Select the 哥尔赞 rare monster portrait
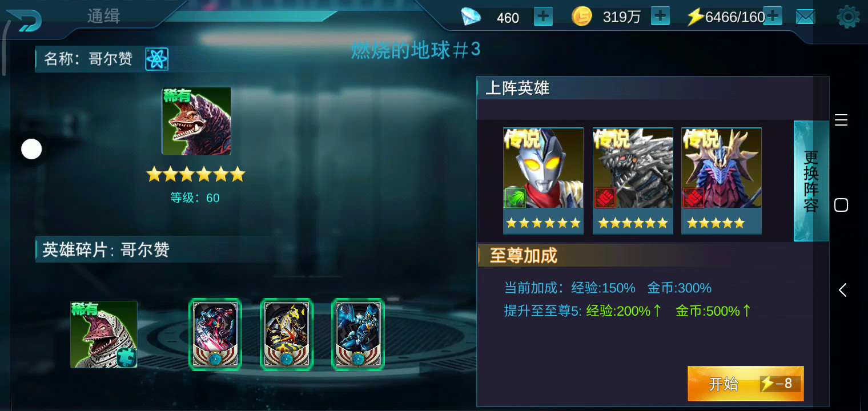Viewport: 868px width, 411px height. pyautogui.click(x=196, y=121)
